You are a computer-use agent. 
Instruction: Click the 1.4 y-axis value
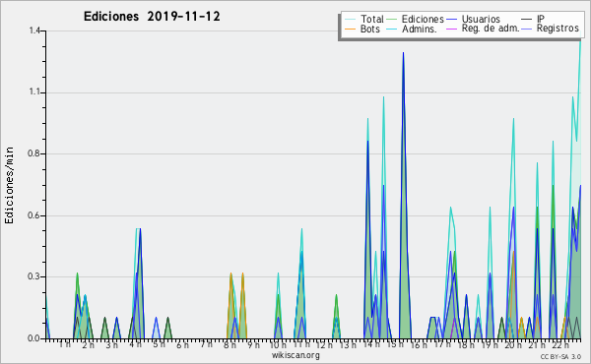tap(34, 30)
